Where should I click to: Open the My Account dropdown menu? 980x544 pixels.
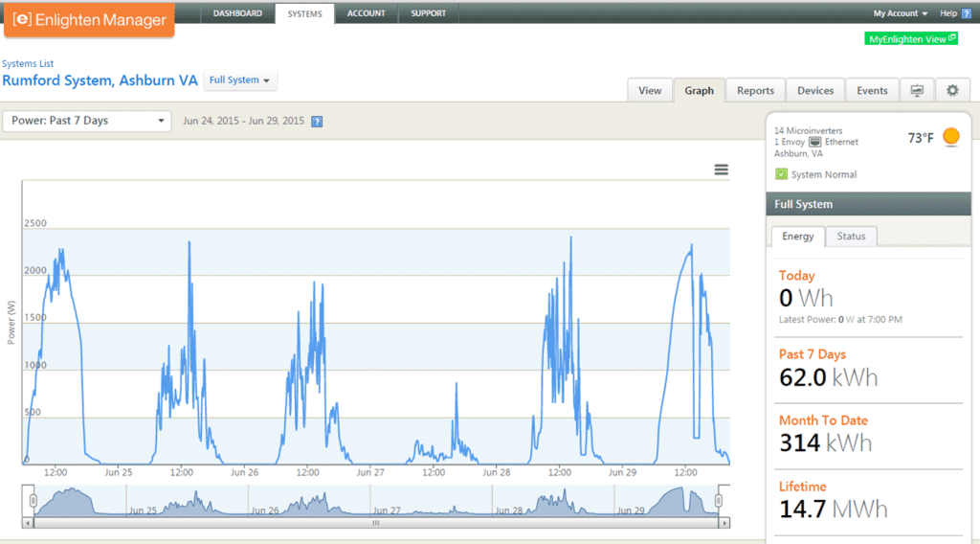pos(900,13)
